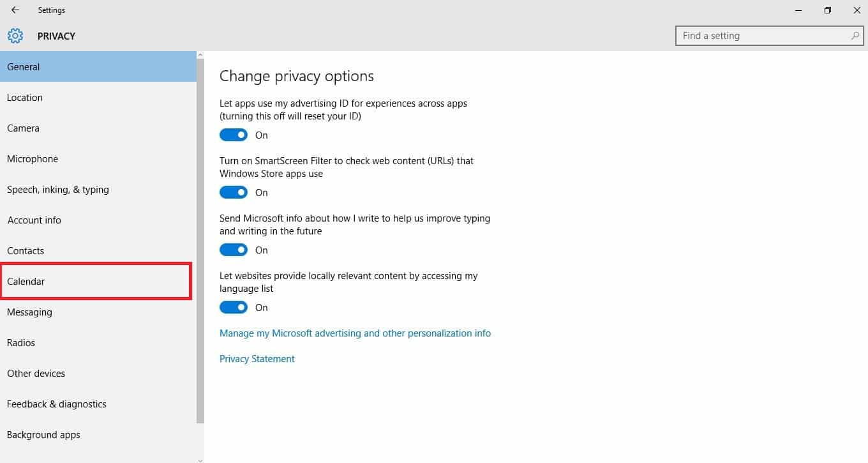The height and width of the screenshot is (463, 868).
Task: Select Speech, inking, & typing settings
Action: pyautogui.click(x=58, y=189)
